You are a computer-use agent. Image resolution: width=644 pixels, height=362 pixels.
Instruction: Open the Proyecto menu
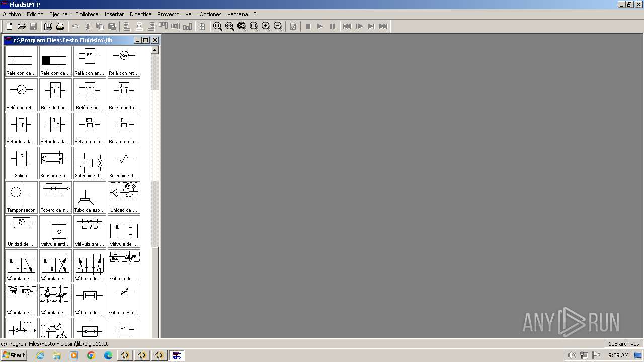(x=168, y=14)
